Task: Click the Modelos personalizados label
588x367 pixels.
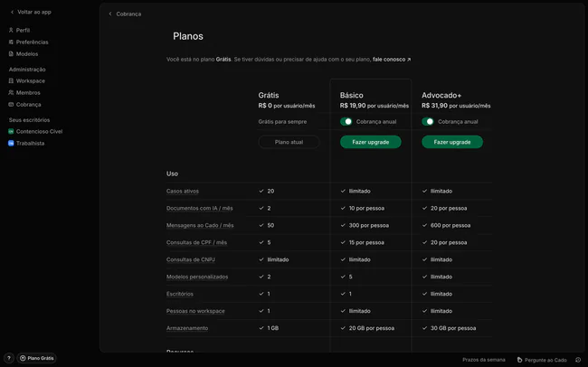Action: 197,277
